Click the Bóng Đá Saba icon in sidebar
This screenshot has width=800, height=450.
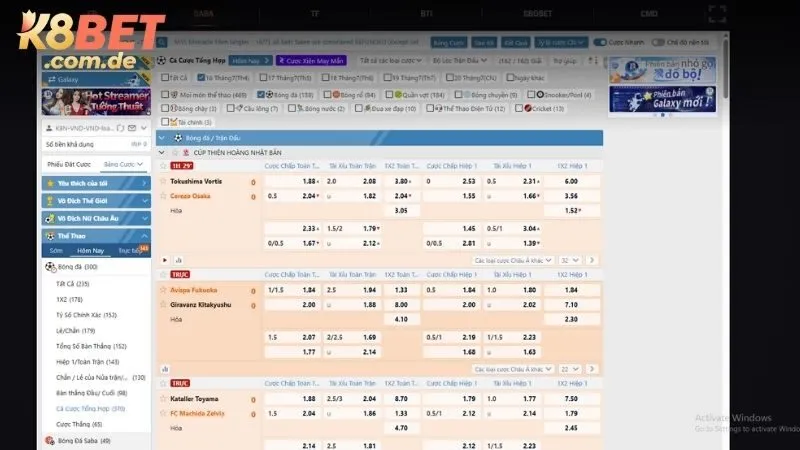click(x=50, y=440)
